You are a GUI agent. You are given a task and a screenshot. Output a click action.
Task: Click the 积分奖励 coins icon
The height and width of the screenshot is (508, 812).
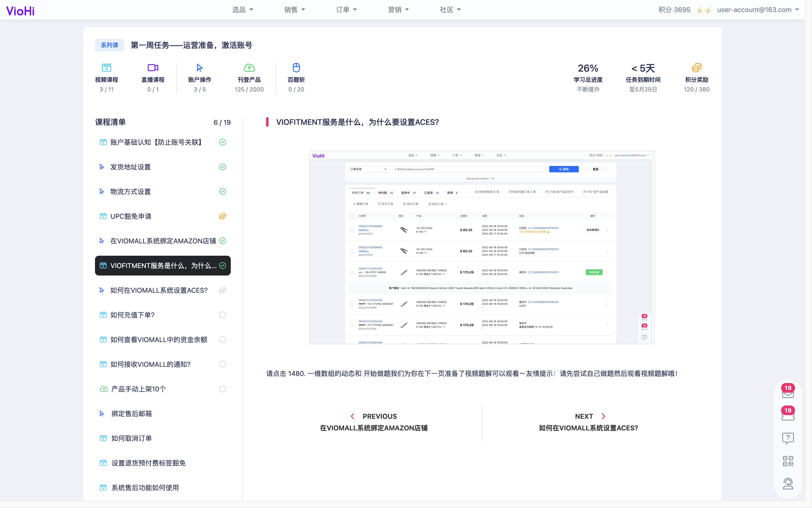coord(696,67)
